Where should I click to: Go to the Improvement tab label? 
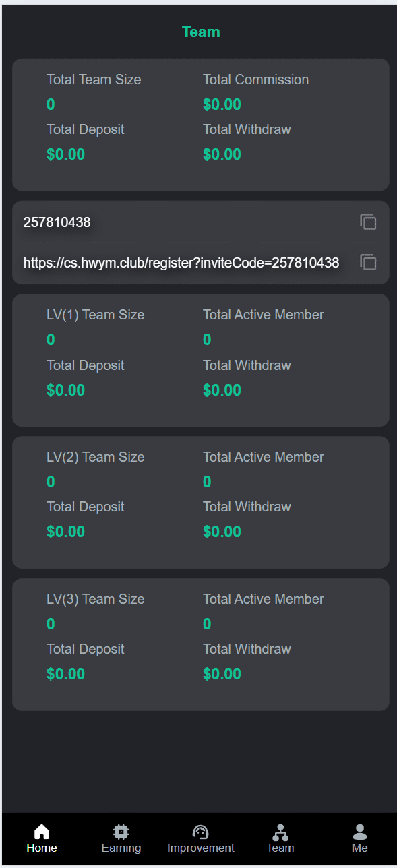tap(201, 848)
